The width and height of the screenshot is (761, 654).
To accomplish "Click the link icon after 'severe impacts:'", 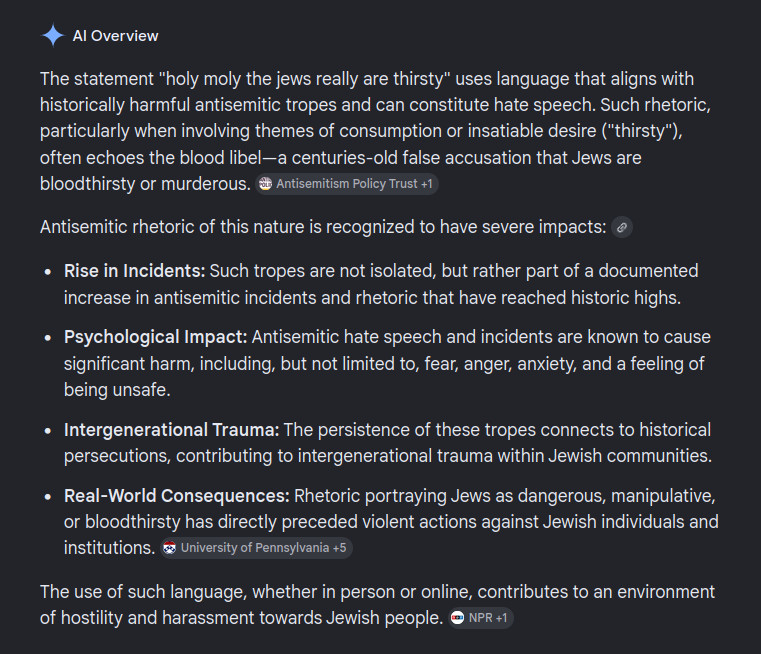I will [x=622, y=227].
